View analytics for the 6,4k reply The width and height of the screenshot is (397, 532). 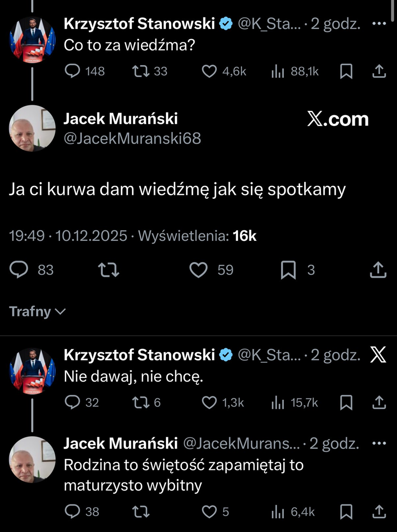tap(277, 512)
